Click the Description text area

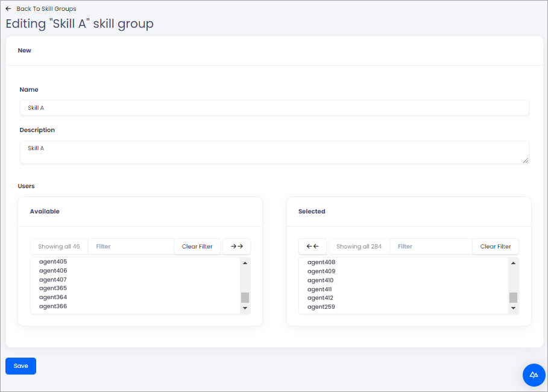[x=274, y=152]
